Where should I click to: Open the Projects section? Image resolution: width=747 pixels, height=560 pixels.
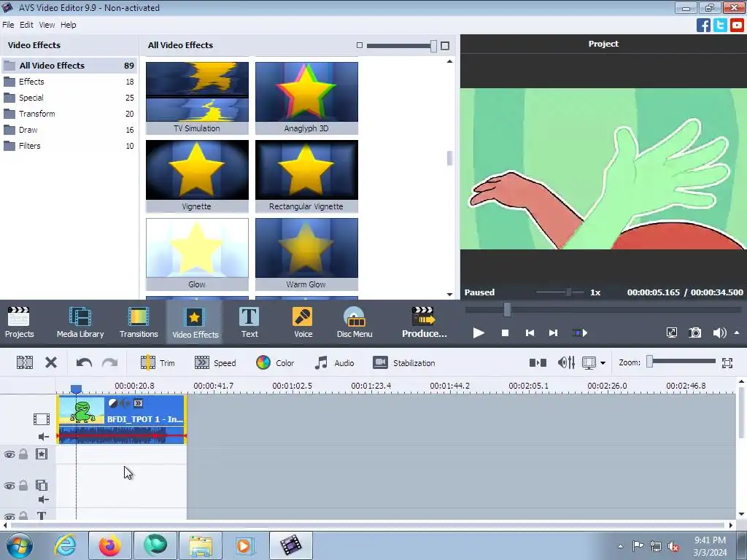coord(19,322)
